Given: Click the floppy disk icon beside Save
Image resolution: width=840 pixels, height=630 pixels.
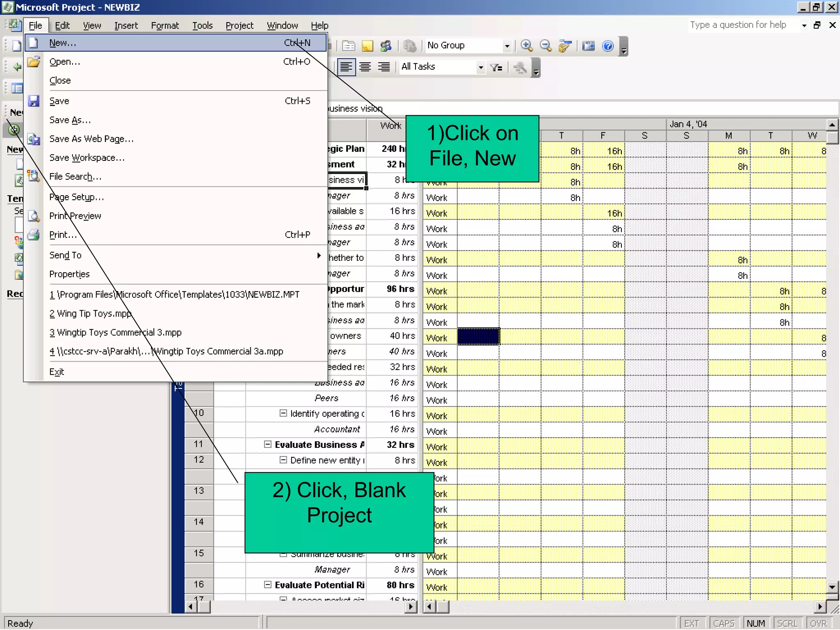Looking at the screenshot, I should [34, 101].
